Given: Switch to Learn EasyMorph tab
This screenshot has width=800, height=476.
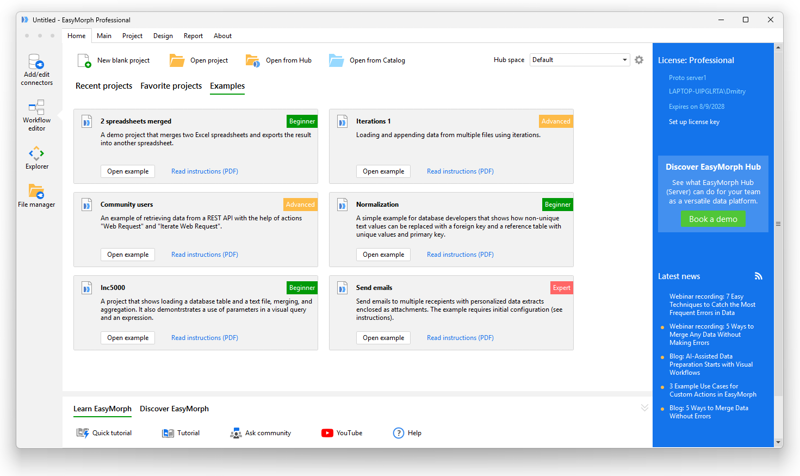Looking at the screenshot, I should tap(102, 409).
